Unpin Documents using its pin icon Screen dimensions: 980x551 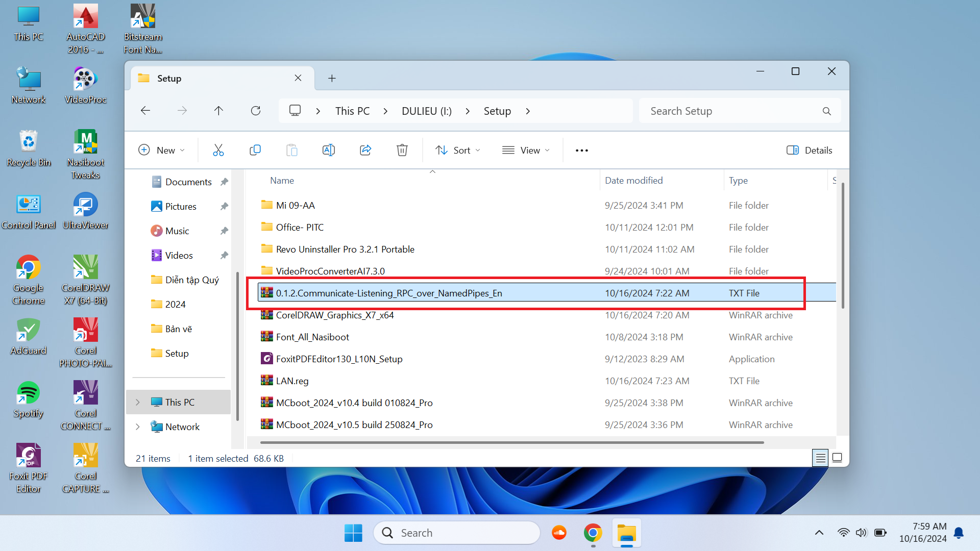coord(224,182)
